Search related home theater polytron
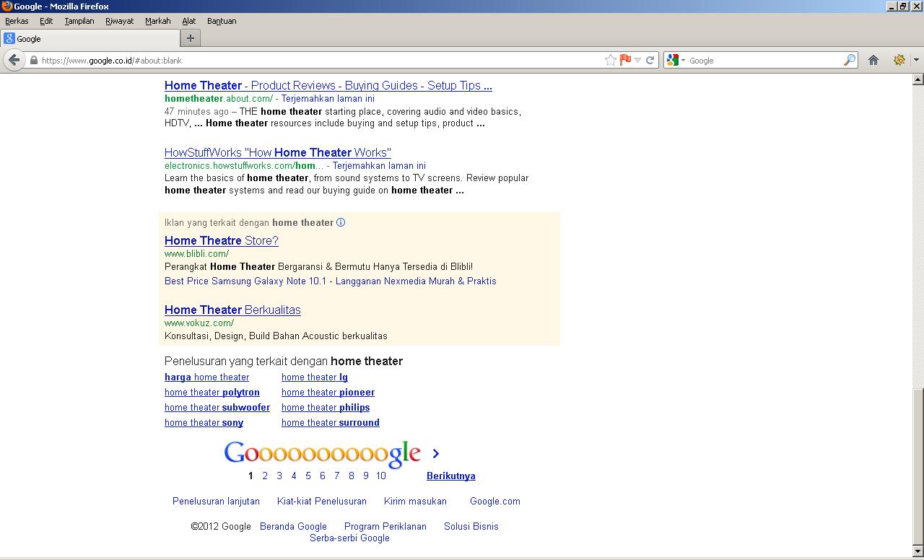 click(212, 393)
